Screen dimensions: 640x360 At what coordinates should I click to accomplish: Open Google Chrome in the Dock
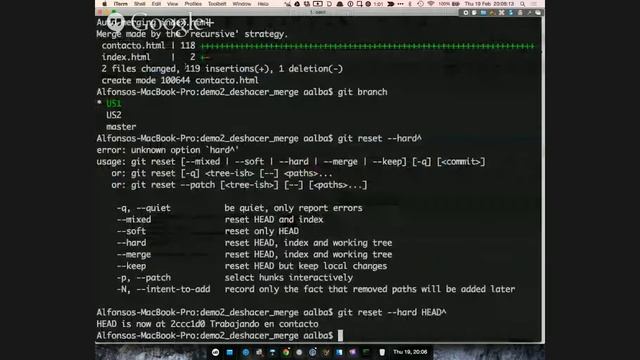[x=286, y=352]
